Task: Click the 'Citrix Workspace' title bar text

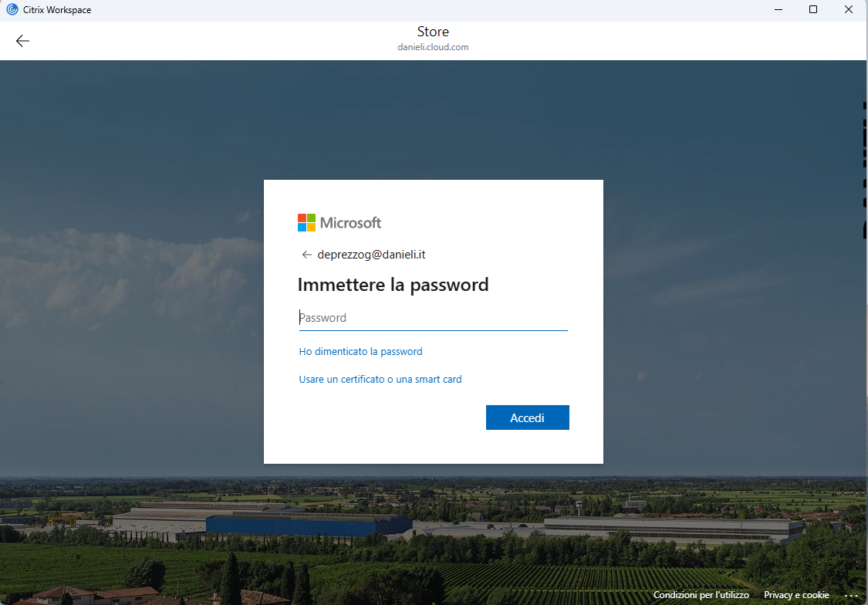Action: click(x=57, y=10)
